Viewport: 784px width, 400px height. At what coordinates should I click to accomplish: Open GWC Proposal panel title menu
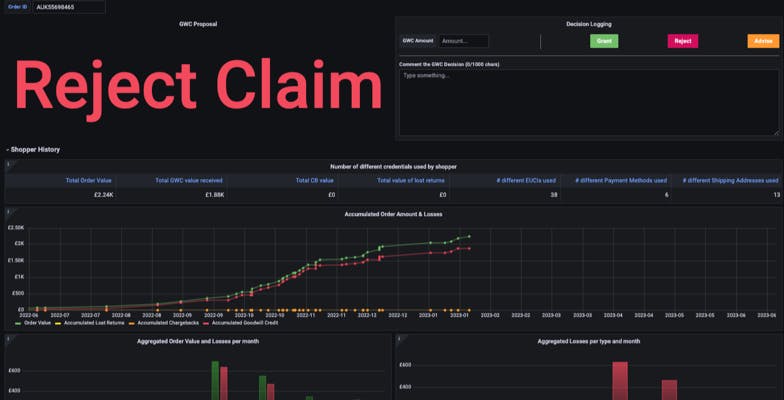(x=198, y=24)
